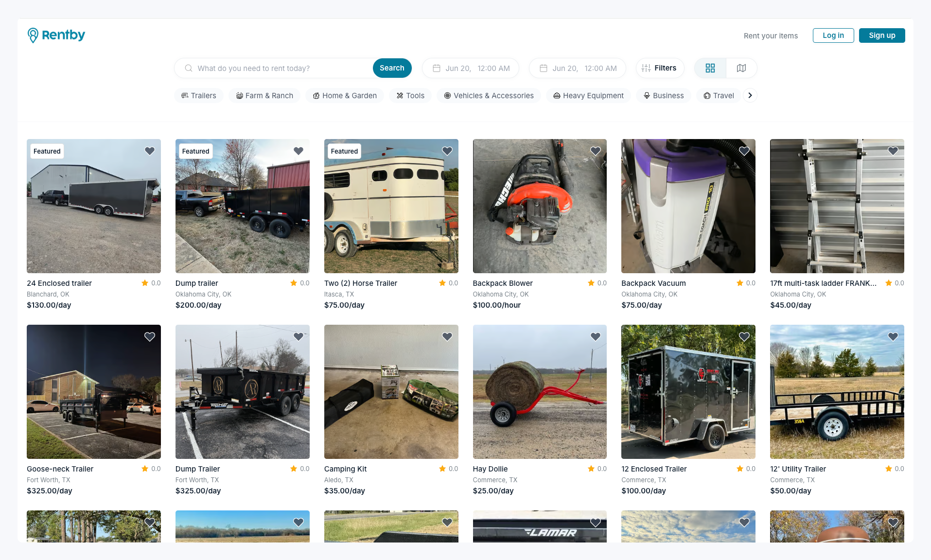Click the Two (2) Horse Trailer title
The image size is (931, 560).
pyautogui.click(x=361, y=283)
